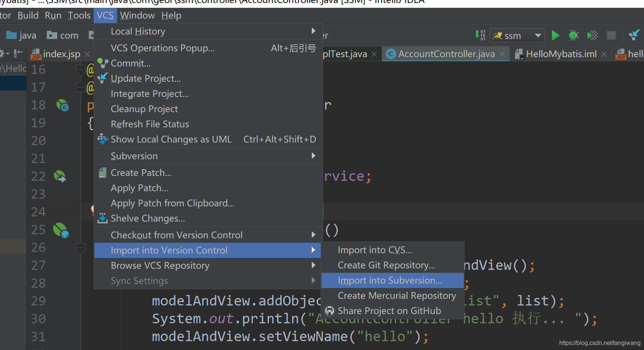Collapse code fold marker on line 26
This screenshot has height=350, width=644.
click(x=81, y=248)
